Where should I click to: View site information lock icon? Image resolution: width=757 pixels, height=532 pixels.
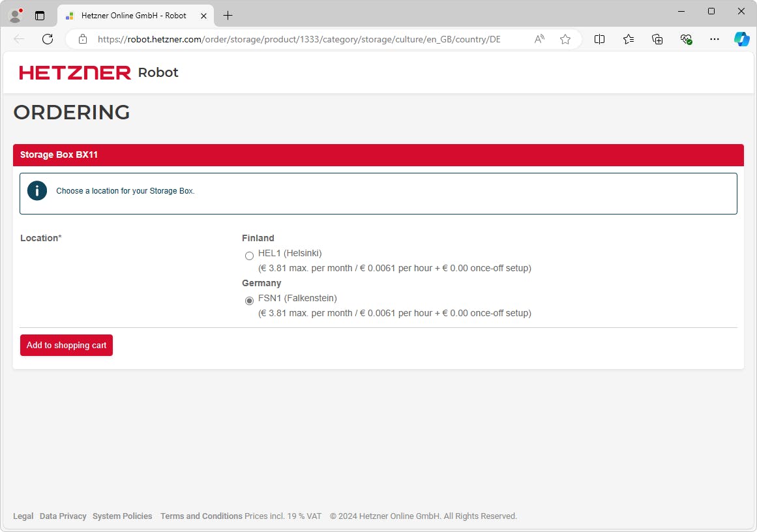[83, 39]
